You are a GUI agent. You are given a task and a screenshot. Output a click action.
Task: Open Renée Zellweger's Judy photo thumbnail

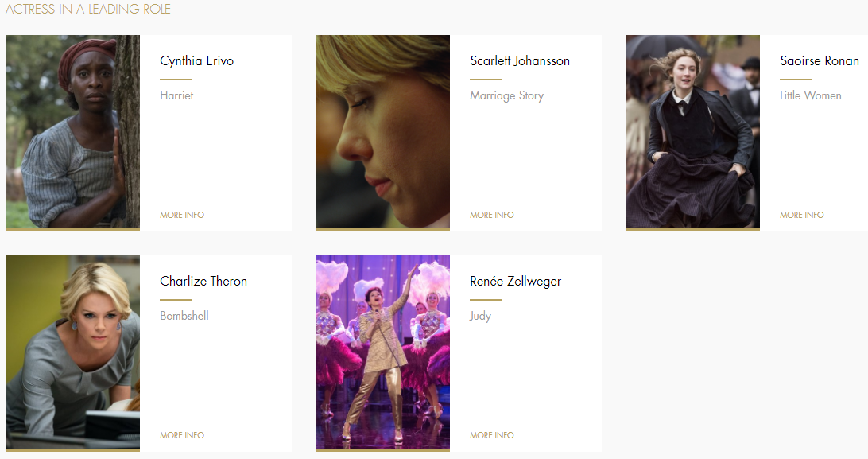point(382,353)
